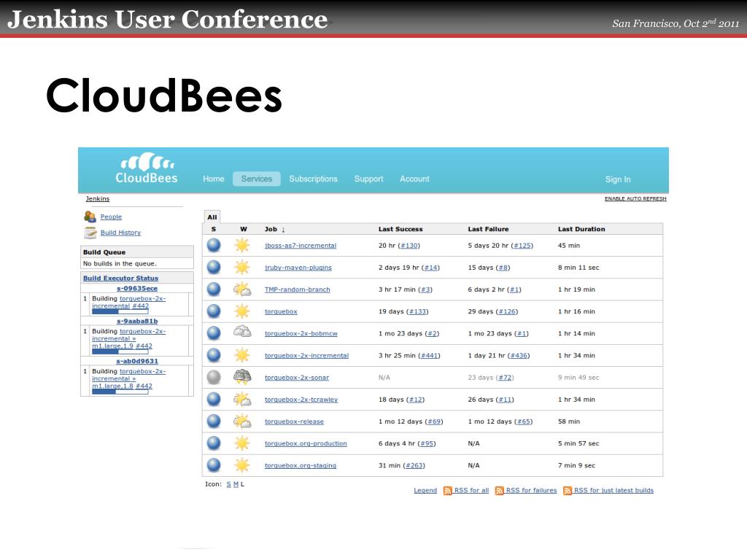
Task: Select the All view tab
Action: [212, 217]
